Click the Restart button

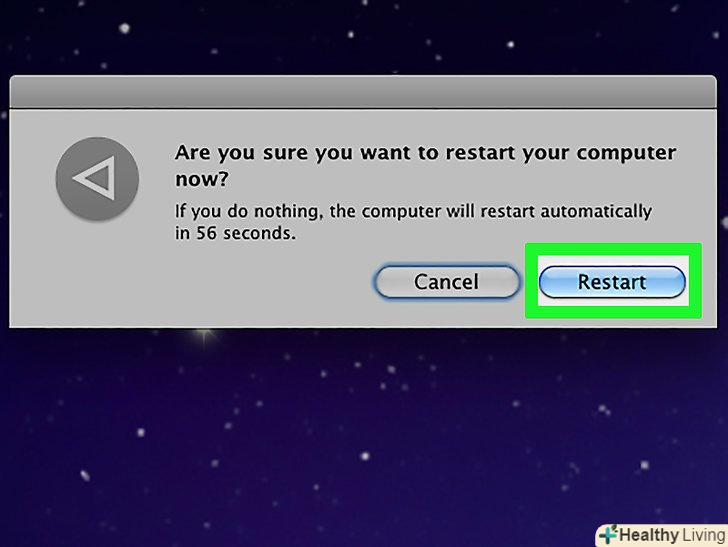(612, 282)
